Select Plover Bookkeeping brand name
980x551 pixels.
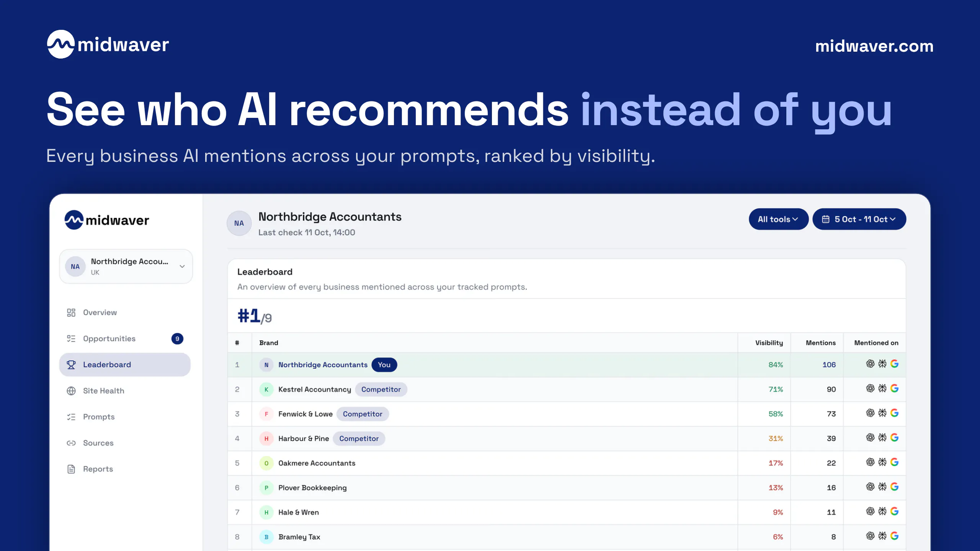[312, 488]
